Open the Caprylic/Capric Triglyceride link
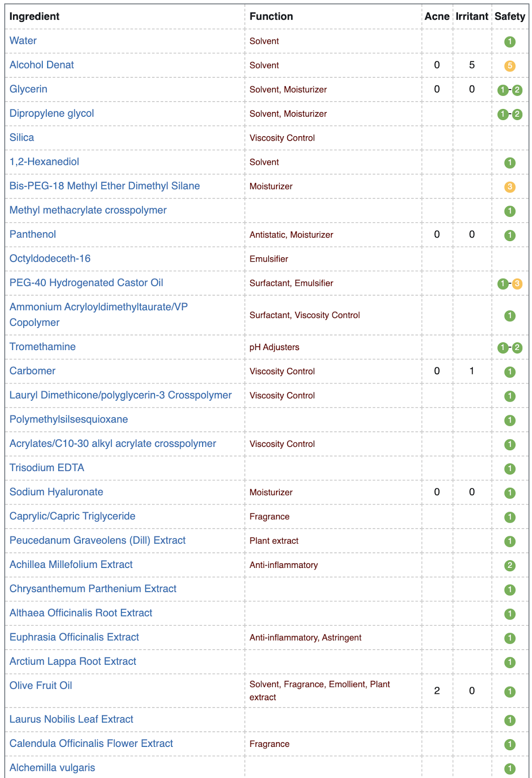 [72, 516]
